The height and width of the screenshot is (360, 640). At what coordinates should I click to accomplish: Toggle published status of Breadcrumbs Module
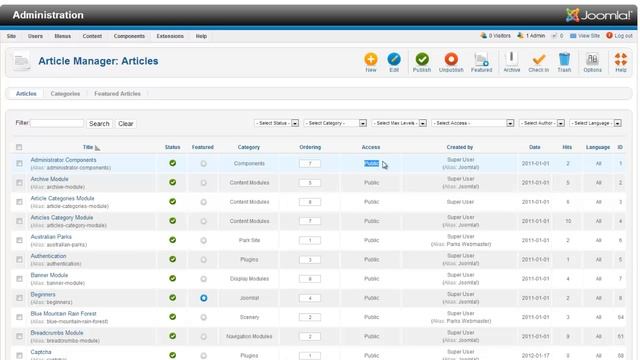click(x=173, y=336)
